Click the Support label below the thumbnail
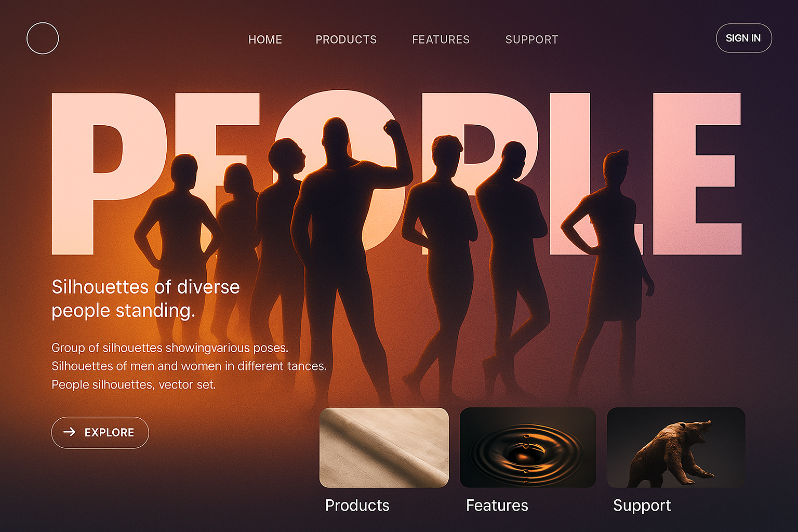The width and height of the screenshot is (798, 532). tap(642, 506)
